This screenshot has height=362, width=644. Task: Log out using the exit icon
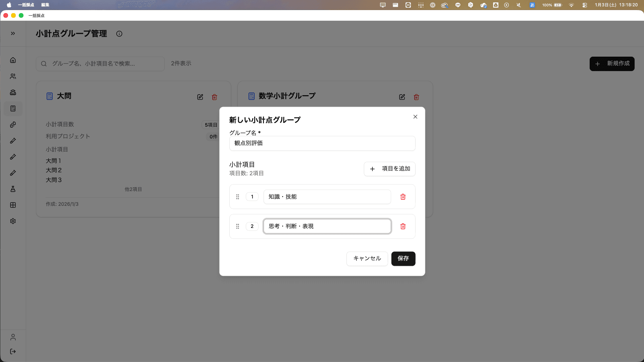pyautogui.click(x=13, y=351)
